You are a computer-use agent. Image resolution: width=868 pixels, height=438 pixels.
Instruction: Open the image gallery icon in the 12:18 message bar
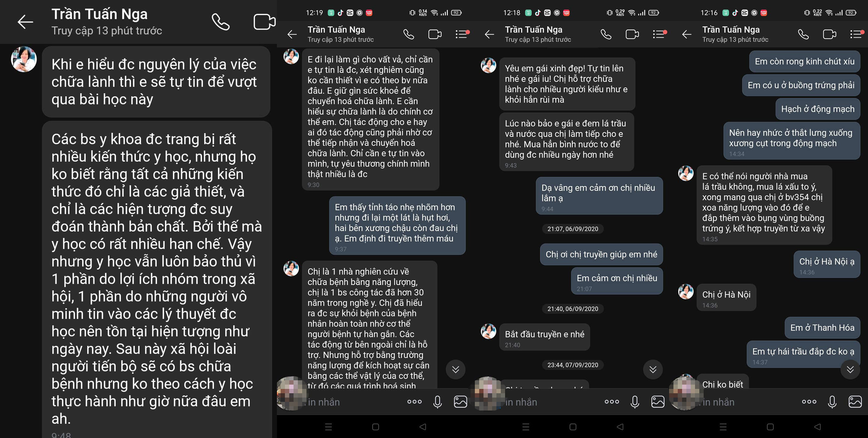[657, 402]
